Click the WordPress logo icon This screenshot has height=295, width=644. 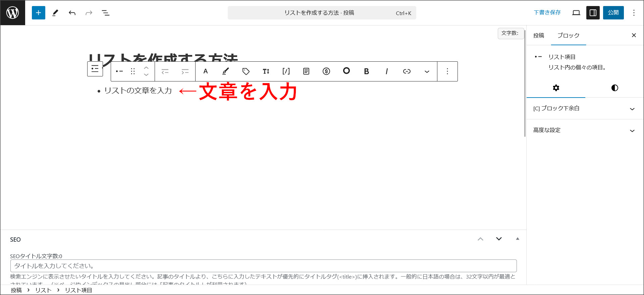coord(13,13)
